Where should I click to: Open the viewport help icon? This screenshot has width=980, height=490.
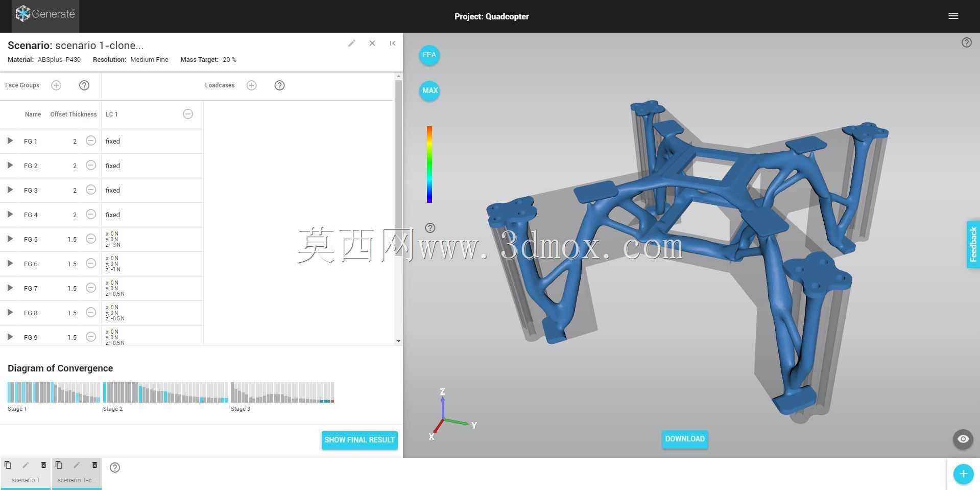[966, 42]
